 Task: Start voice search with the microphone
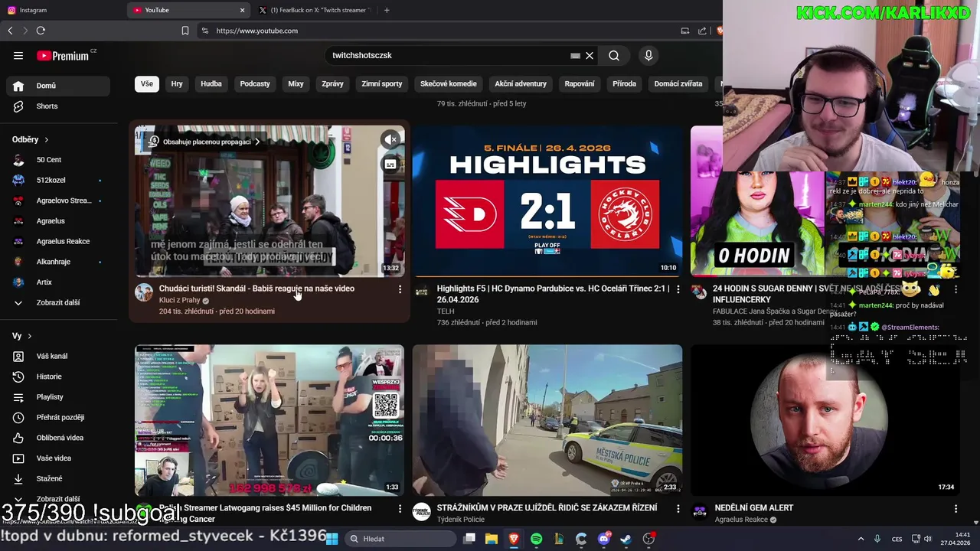(648, 55)
